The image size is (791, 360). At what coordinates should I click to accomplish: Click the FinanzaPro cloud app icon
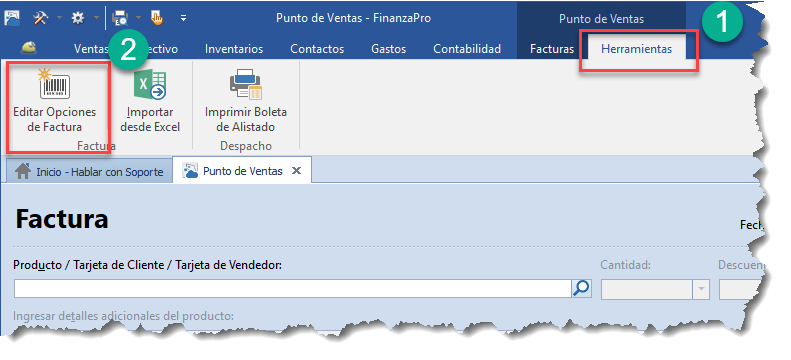[12, 18]
